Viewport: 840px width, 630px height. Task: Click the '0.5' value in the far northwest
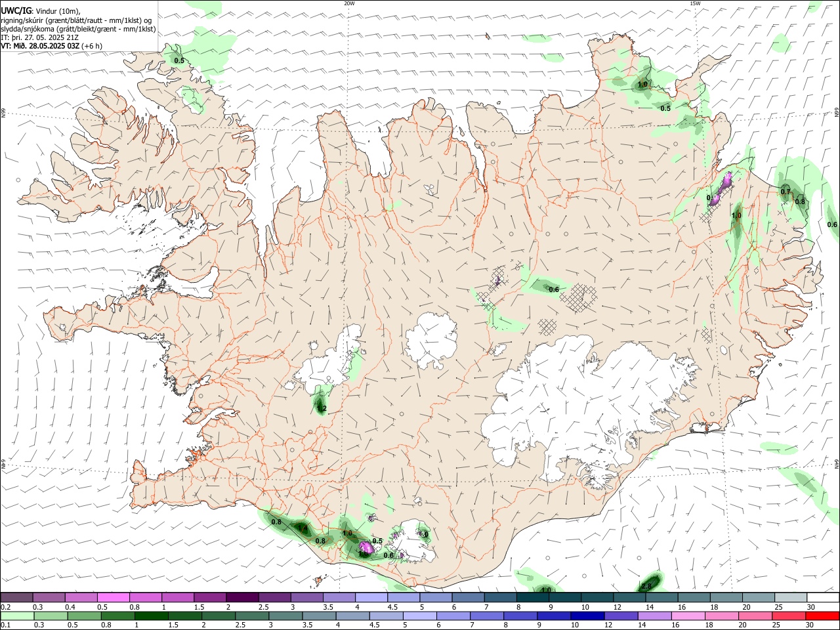tap(179, 60)
